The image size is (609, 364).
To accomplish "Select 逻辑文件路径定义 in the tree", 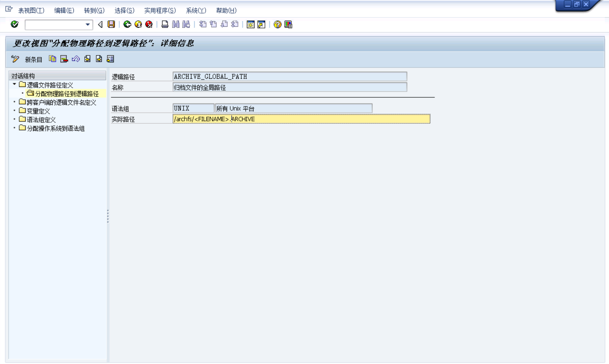I will [x=50, y=85].
